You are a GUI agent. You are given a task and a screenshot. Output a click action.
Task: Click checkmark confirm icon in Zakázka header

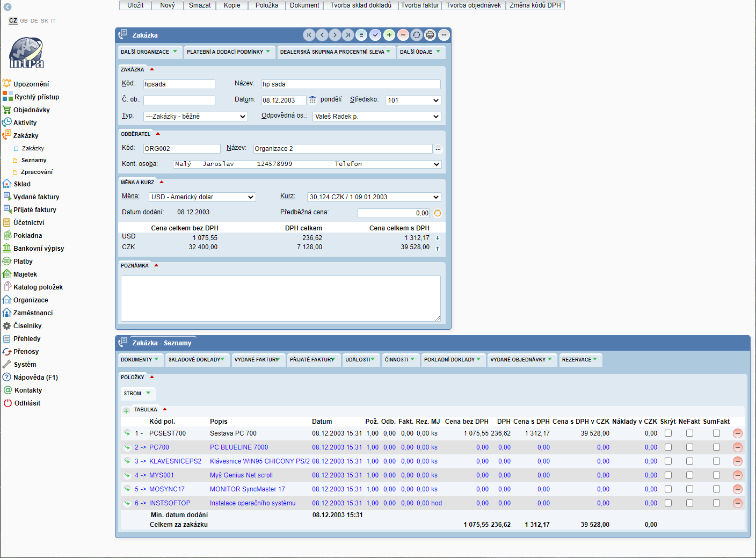coord(375,35)
